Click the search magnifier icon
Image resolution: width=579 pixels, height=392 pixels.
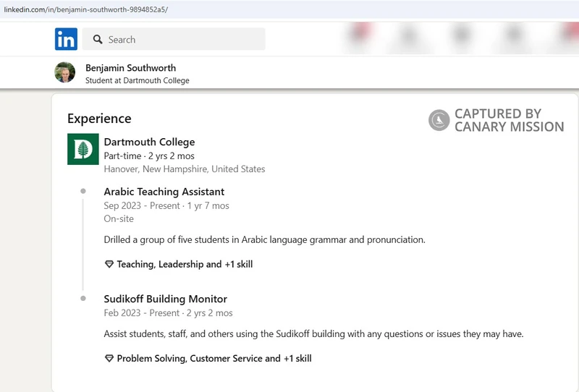pyautogui.click(x=98, y=39)
